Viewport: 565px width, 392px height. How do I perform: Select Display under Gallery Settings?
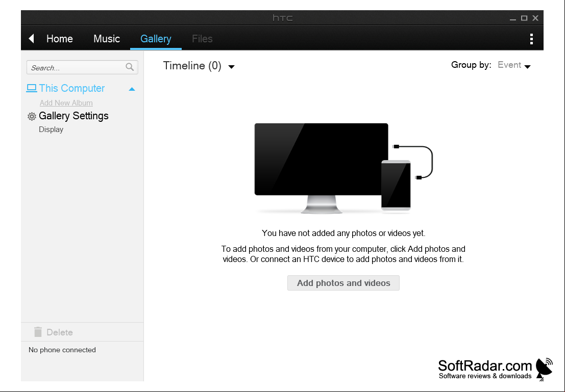[51, 129]
